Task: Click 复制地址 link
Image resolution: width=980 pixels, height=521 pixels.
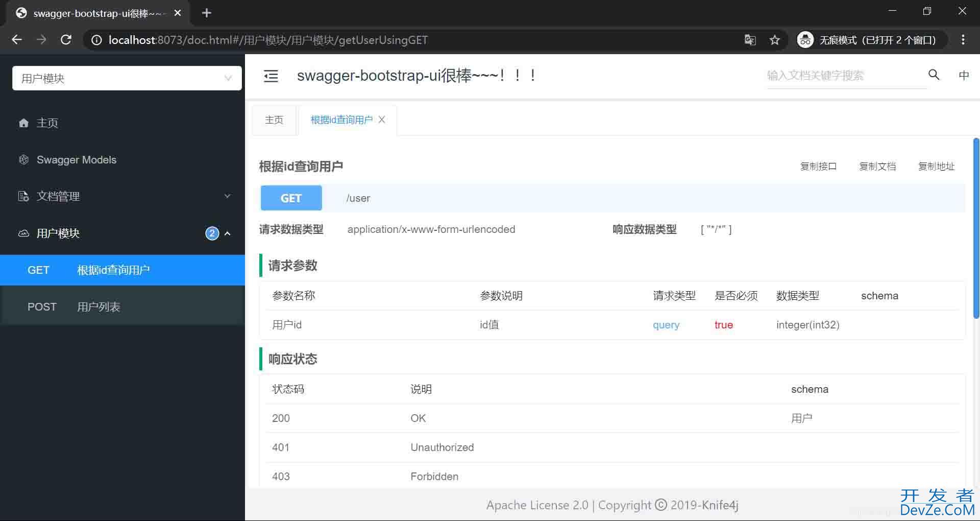Action: [936, 166]
